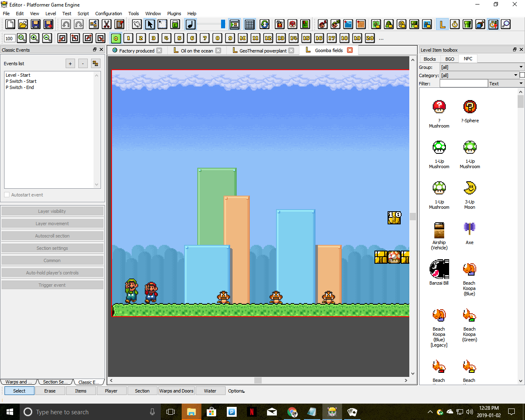Expand the Text filter type dropdown
525x420 pixels.
click(506, 83)
